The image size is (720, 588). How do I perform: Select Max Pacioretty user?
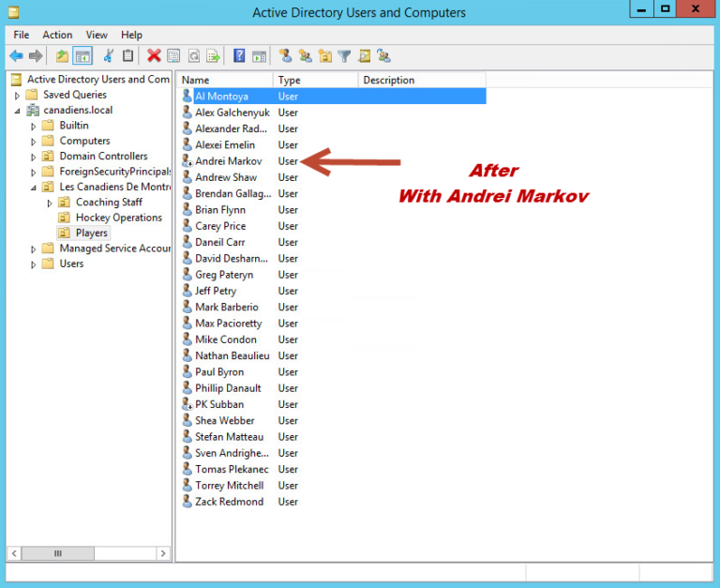coord(228,324)
